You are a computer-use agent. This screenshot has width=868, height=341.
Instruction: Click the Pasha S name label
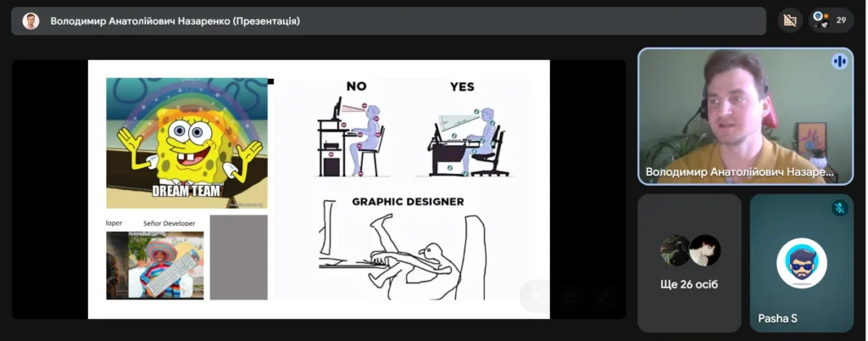click(x=777, y=319)
